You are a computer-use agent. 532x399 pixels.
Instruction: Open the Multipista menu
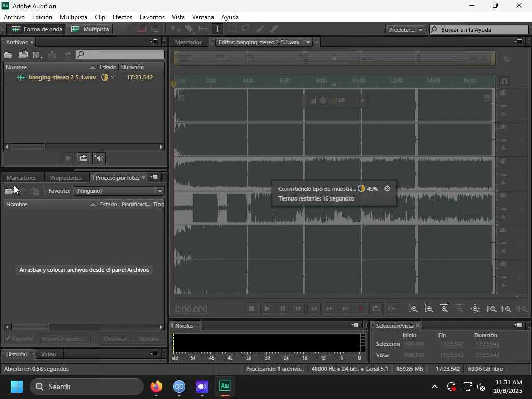click(x=73, y=17)
